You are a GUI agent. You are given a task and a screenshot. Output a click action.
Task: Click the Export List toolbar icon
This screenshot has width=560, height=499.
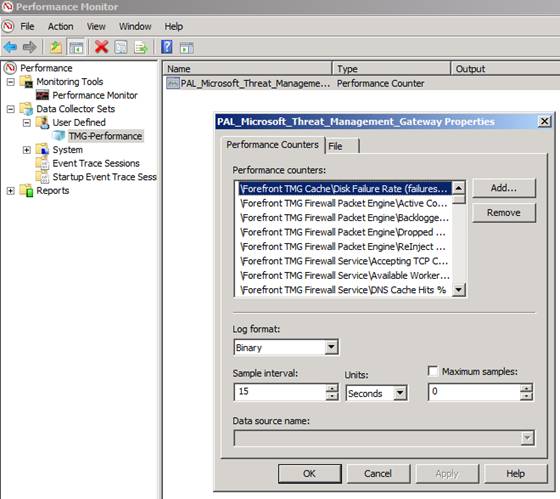click(141, 47)
